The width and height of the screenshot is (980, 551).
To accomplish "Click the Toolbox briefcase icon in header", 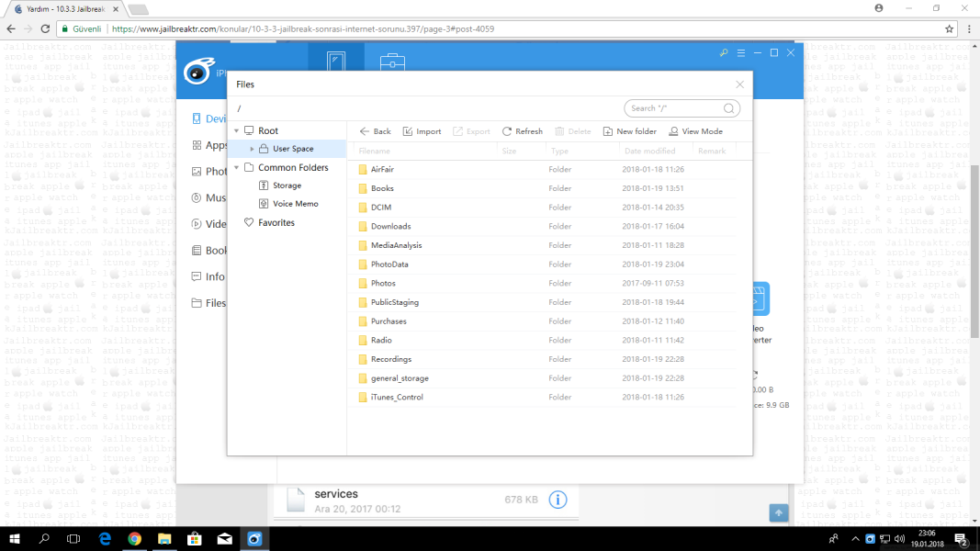I will tap(393, 63).
